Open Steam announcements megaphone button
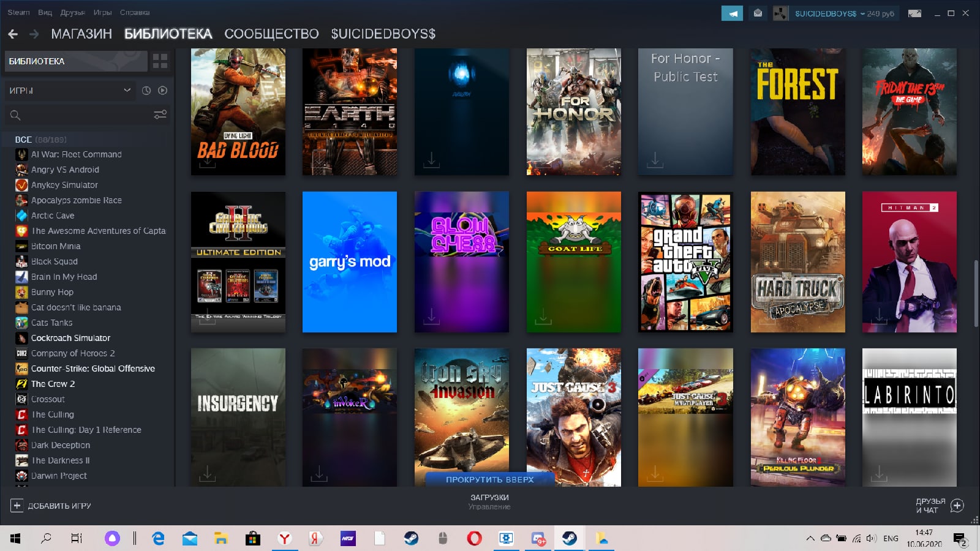Image resolution: width=980 pixels, height=551 pixels. tap(732, 13)
